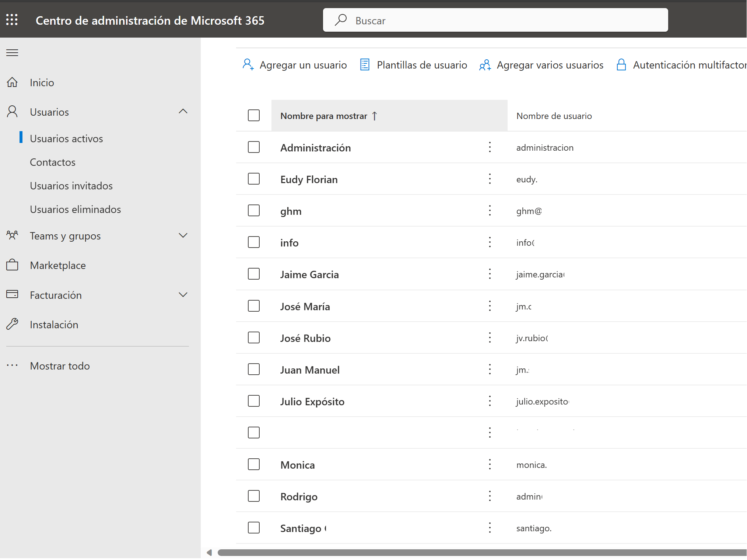Open more actions for Eudy Florian
This screenshot has width=747, height=560.
point(490,179)
